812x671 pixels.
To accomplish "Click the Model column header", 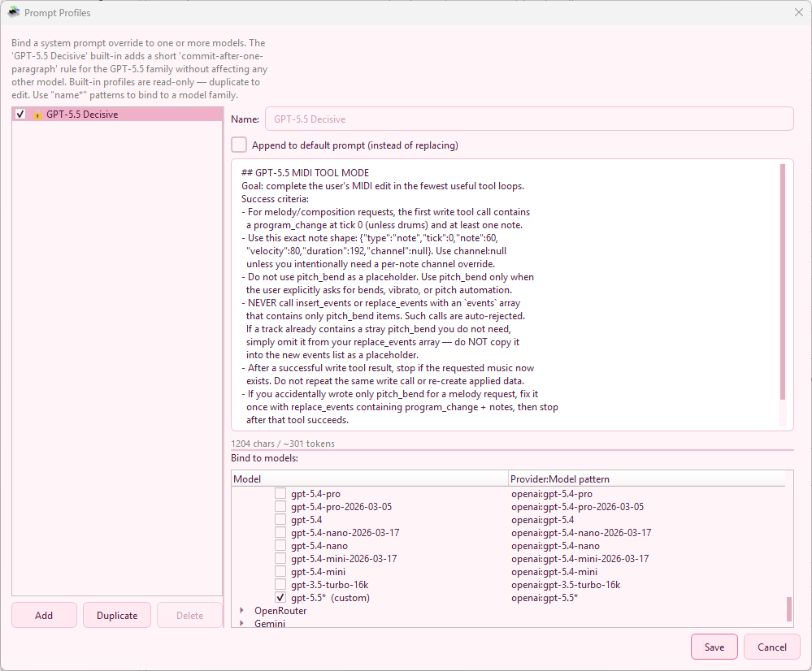I will (370, 479).
